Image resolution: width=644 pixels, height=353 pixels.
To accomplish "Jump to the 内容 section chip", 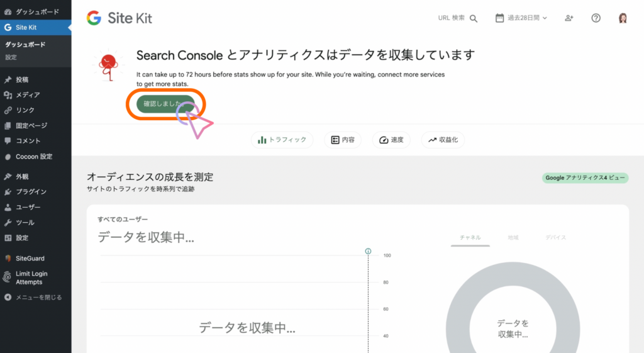I will coord(343,140).
